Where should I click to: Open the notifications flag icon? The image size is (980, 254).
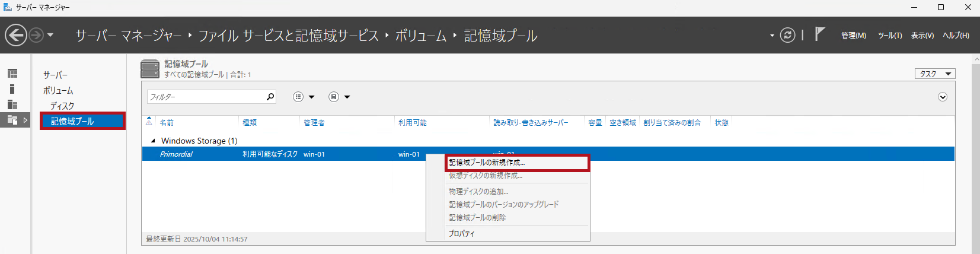click(819, 34)
